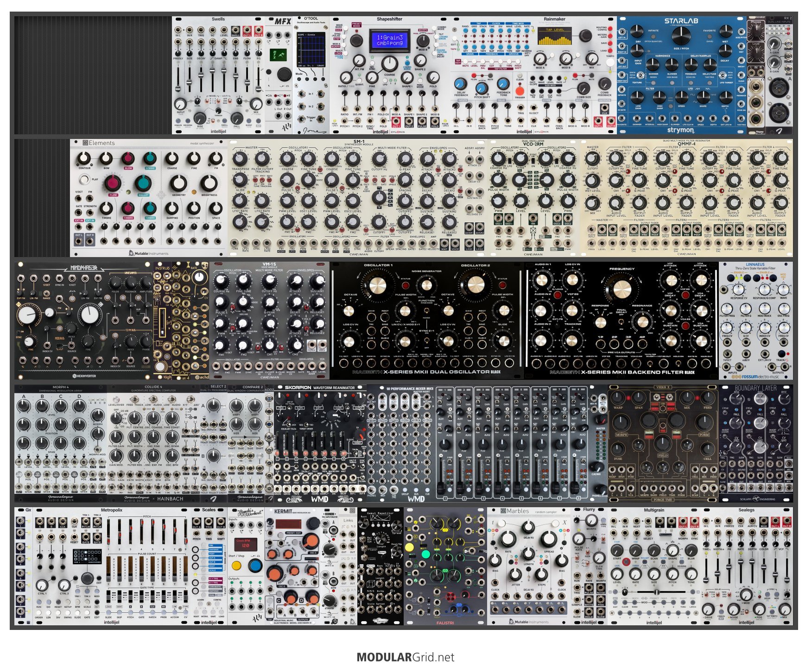812x667 pixels.
Task: Click the Shapeshifter blue LCD display
Action: 390,40
